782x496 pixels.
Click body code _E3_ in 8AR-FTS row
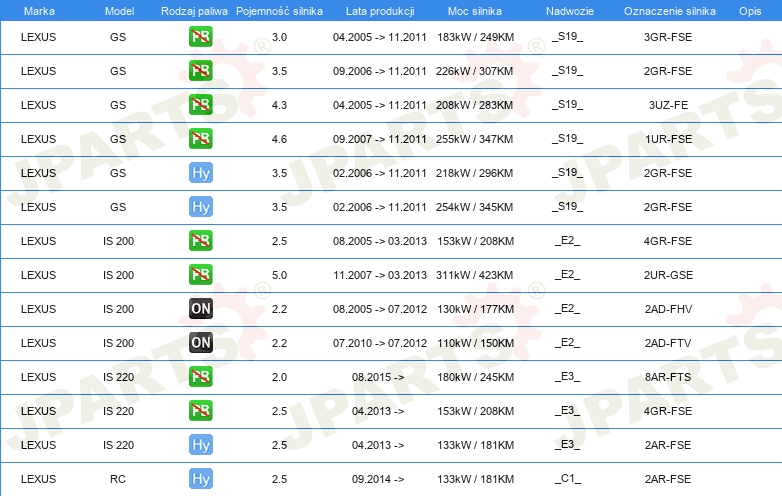tap(568, 376)
